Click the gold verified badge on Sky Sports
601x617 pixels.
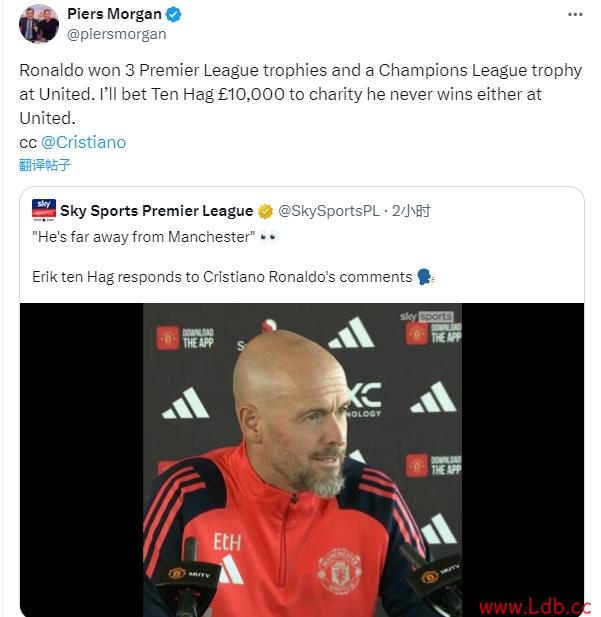[265, 211]
